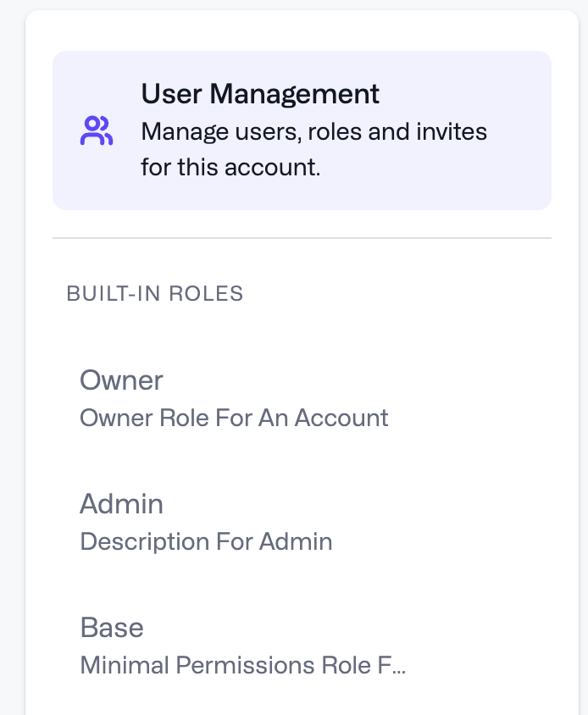The width and height of the screenshot is (588, 715).
Task: Click the divider below User Management card
Action: point(302,238)
